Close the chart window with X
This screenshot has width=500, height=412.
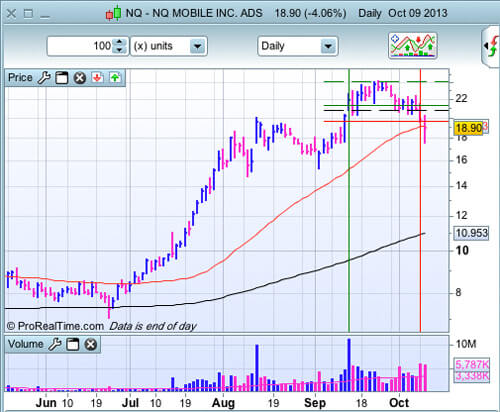point(11,14)
